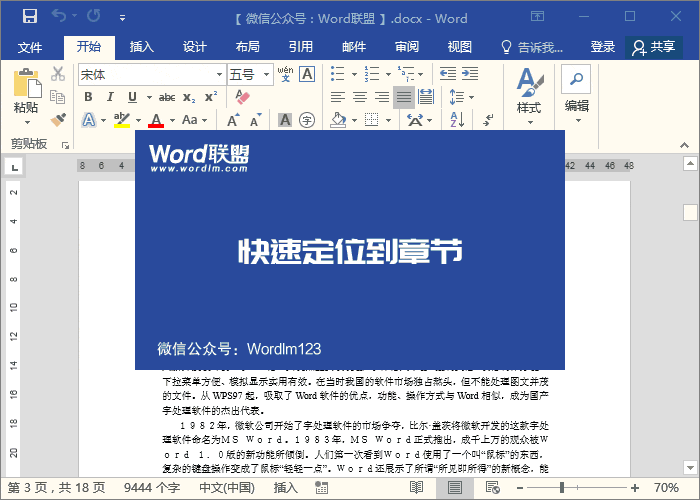Open the Aa change case menu
The width and height of the screenshot is (700, 500).
click(194, 120)
